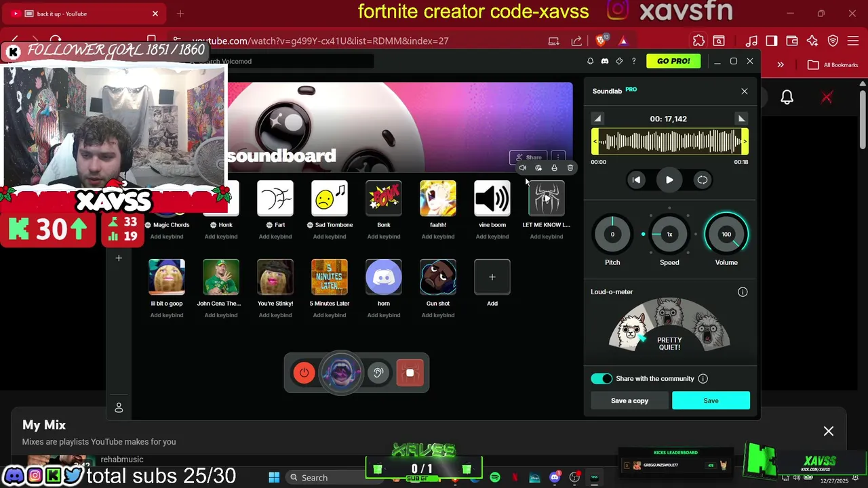868x488 pixels.
Task: Click the left trim handle of waveform
Action: (x=595, y=142)
